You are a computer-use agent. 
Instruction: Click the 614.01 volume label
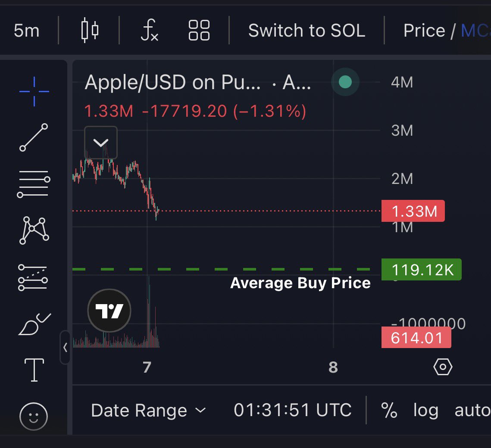(x=416, y=338)
